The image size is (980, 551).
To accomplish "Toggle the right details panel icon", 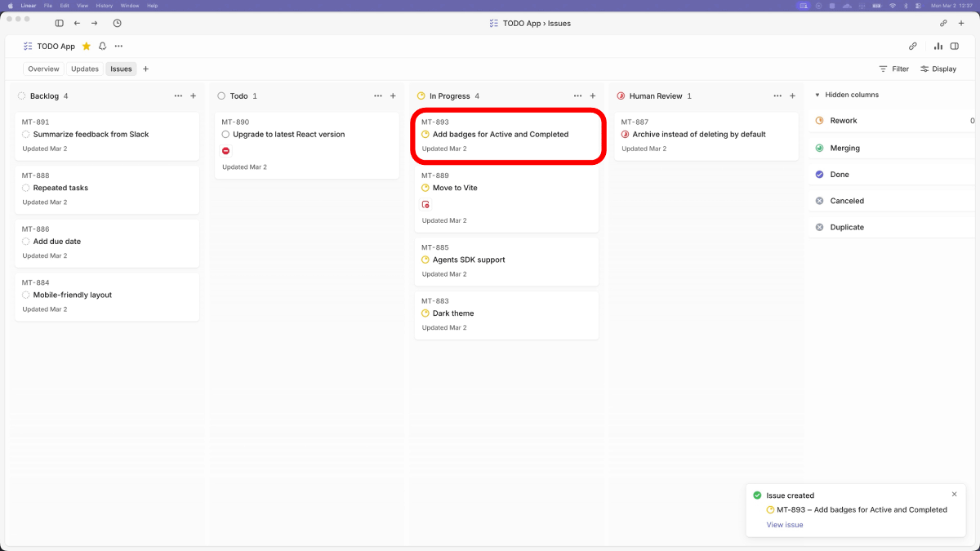I will click(x=954, y=47).
